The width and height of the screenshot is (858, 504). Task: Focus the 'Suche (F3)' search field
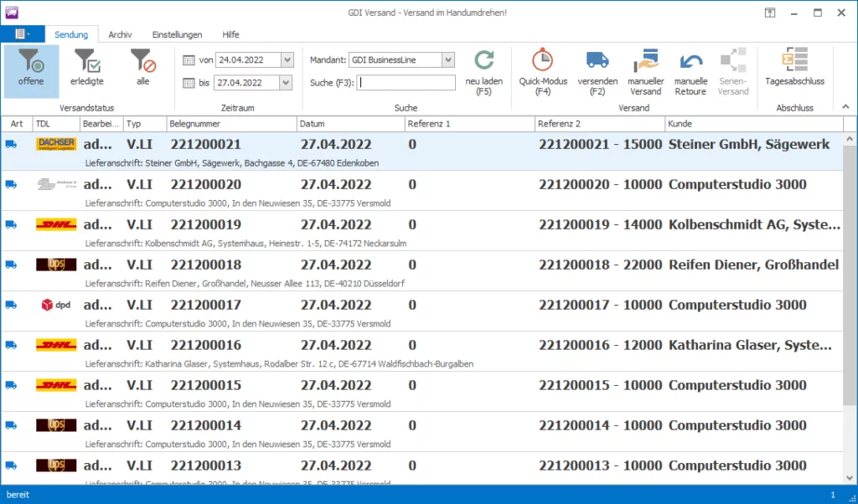pos(406,82)
